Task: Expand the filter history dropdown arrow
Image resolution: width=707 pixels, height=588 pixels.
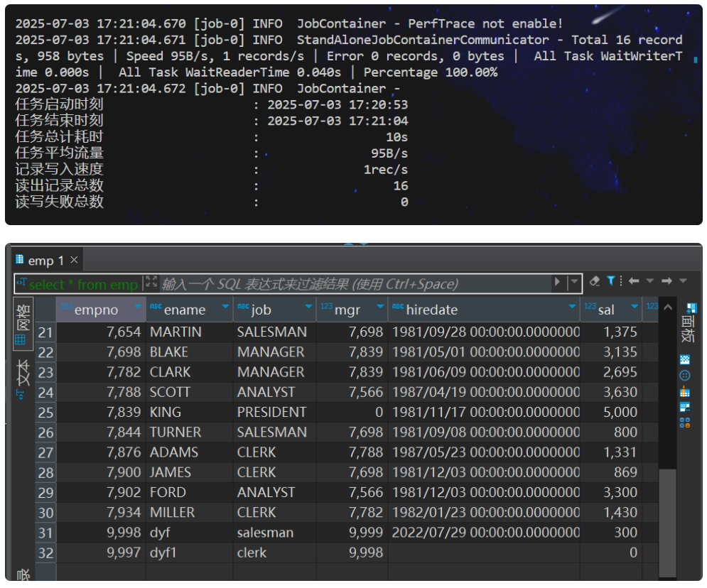Action: [x=574, y=283]
